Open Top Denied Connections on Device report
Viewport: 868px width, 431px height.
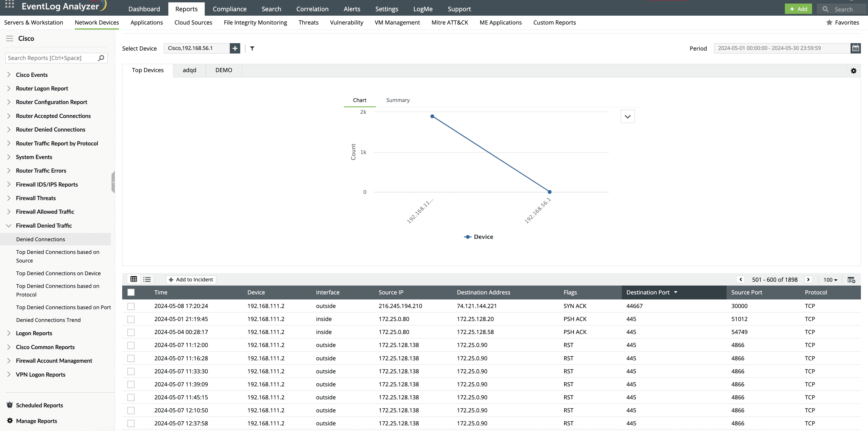58,273
